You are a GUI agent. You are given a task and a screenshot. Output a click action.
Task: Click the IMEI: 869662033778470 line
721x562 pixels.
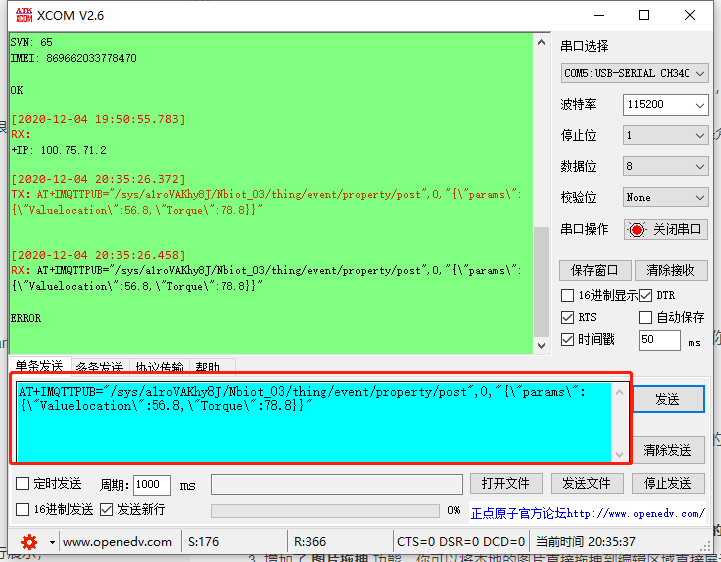point(74,58)
